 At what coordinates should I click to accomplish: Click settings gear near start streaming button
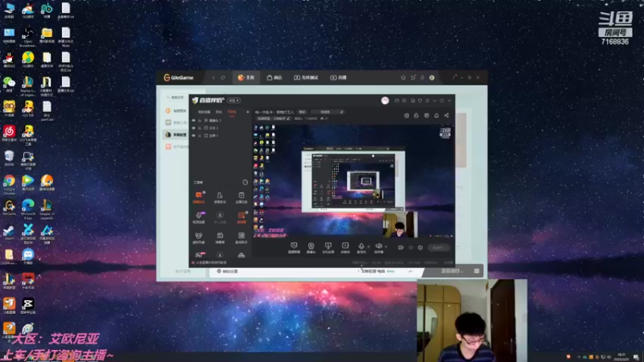pyautogui.click(x=420, y=248)
